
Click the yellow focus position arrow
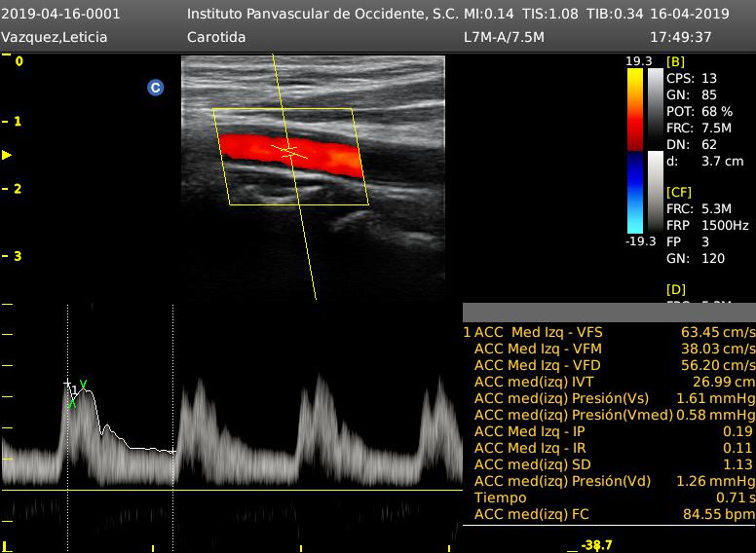[7, 155]
